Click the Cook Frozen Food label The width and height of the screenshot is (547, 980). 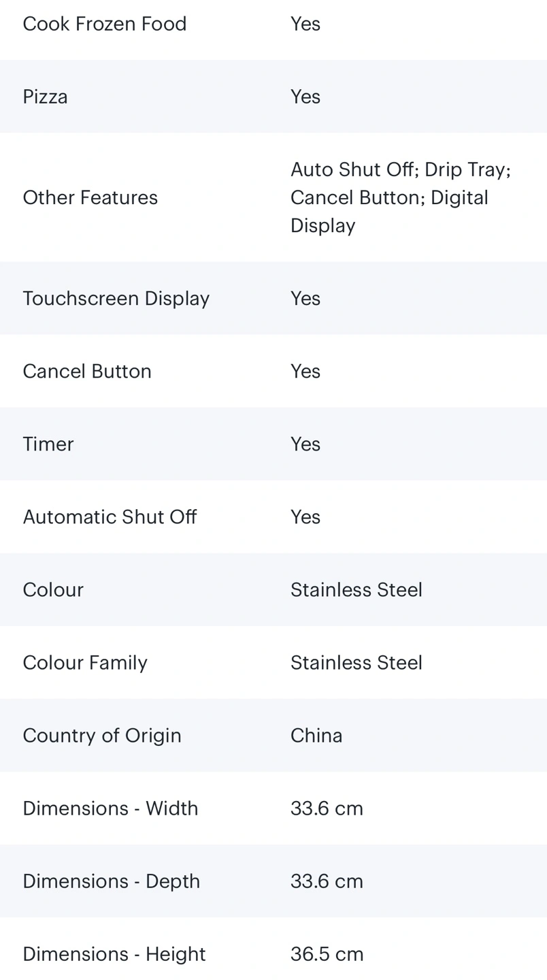[x=104, y=24]
